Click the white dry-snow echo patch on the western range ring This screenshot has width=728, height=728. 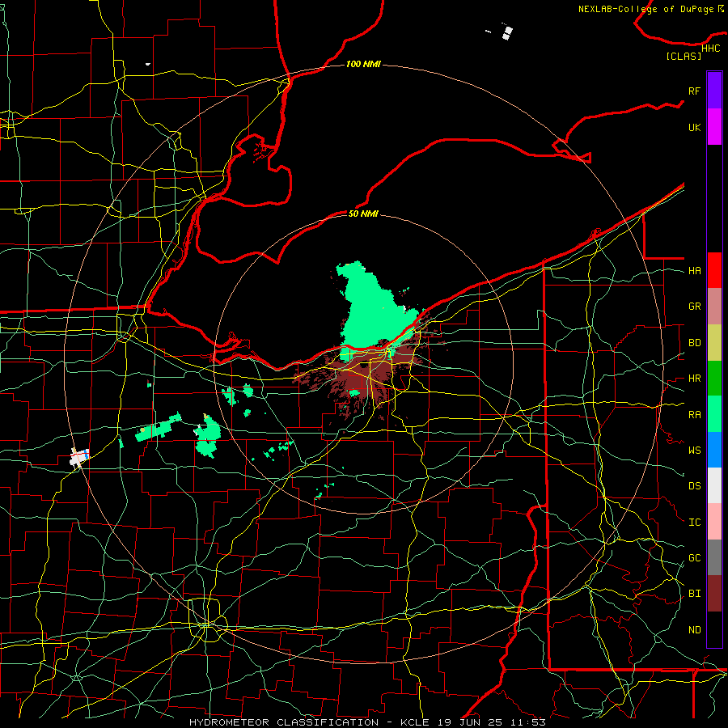(x=79, y=457)
